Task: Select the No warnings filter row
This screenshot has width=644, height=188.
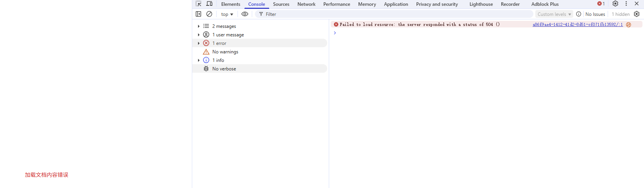Action: pyautogui.click(x=225, y=52)
